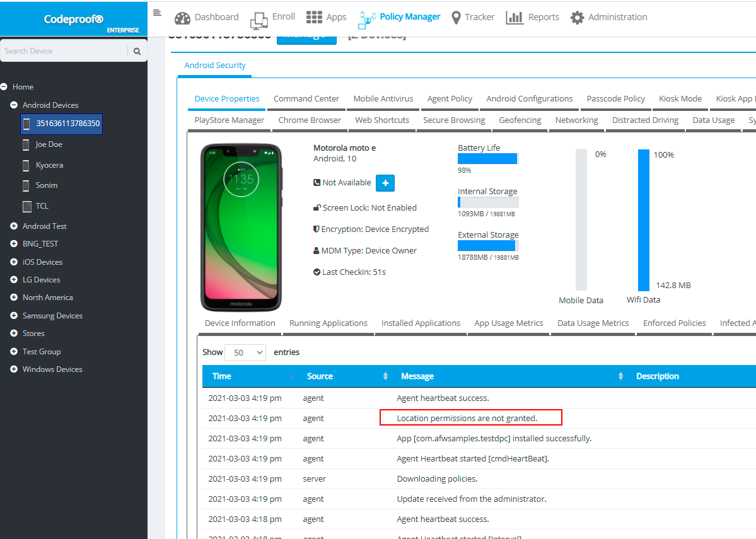The width and height of the screenshot is (756, 539).
Task: Show the Installed Applications tab
Action: pyautogui.click(x=421, y=323)
